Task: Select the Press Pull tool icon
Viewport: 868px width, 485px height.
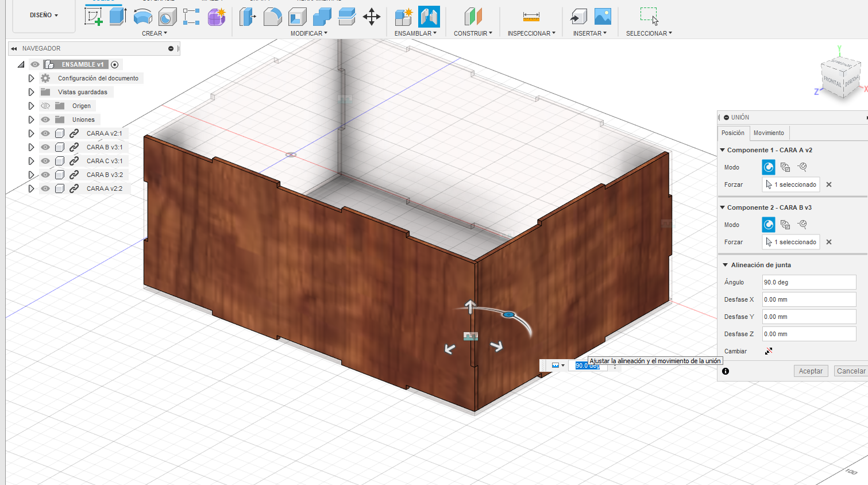Action: (x=248, y=17)
